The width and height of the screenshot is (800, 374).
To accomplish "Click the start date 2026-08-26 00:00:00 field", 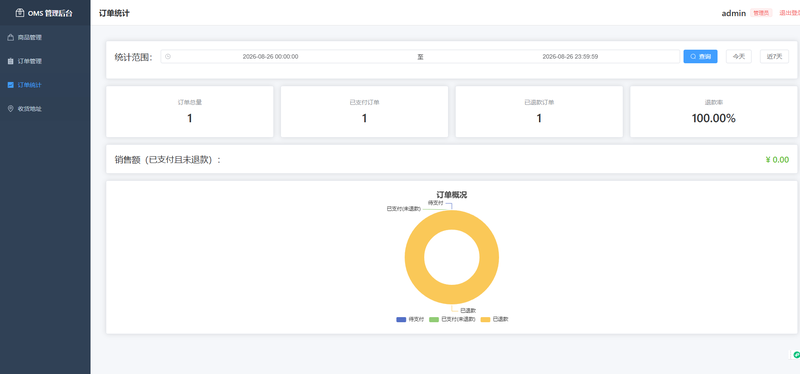I will [x=270, y=57].
